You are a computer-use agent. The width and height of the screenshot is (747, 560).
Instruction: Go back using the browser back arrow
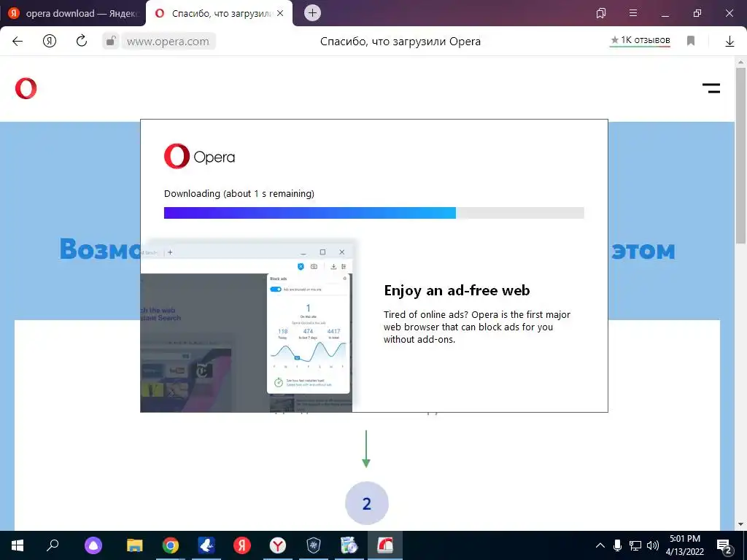(18, 42)
